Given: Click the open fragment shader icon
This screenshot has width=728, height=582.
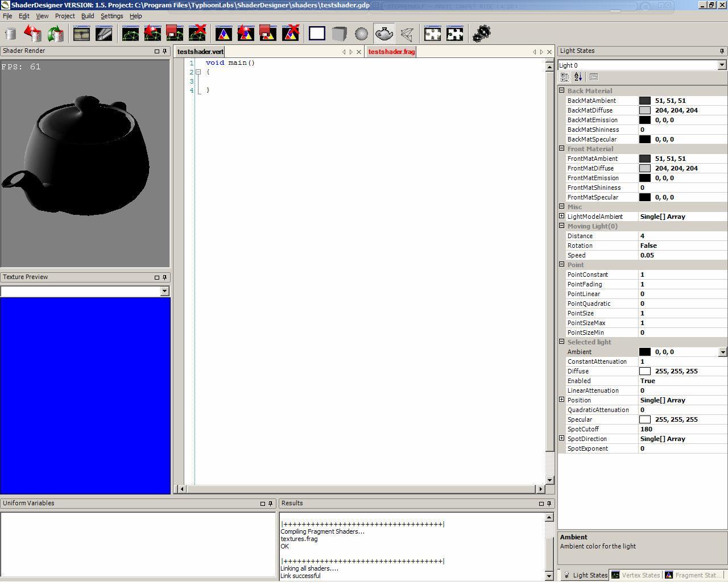Looking at the screenshot, I should (246, 34).
